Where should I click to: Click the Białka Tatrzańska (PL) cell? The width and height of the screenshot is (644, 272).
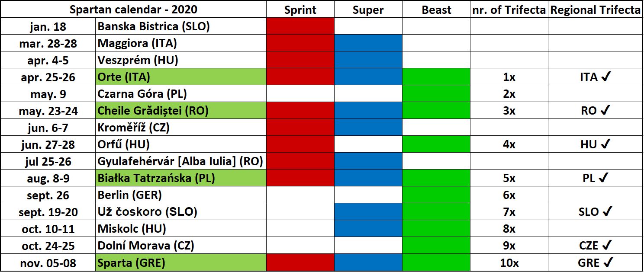pos(180,178)
